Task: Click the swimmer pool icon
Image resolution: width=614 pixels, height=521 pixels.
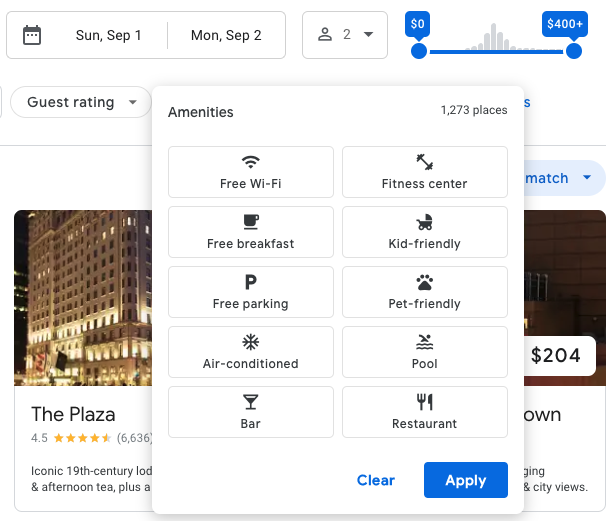Action: tap(425, 342)
